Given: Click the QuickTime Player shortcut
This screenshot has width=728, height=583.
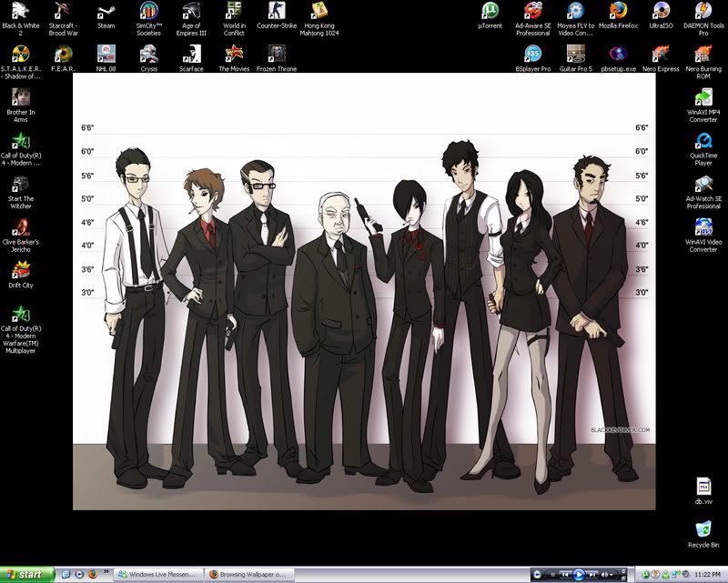Looking at the screenshot, I should pos(703,148).
